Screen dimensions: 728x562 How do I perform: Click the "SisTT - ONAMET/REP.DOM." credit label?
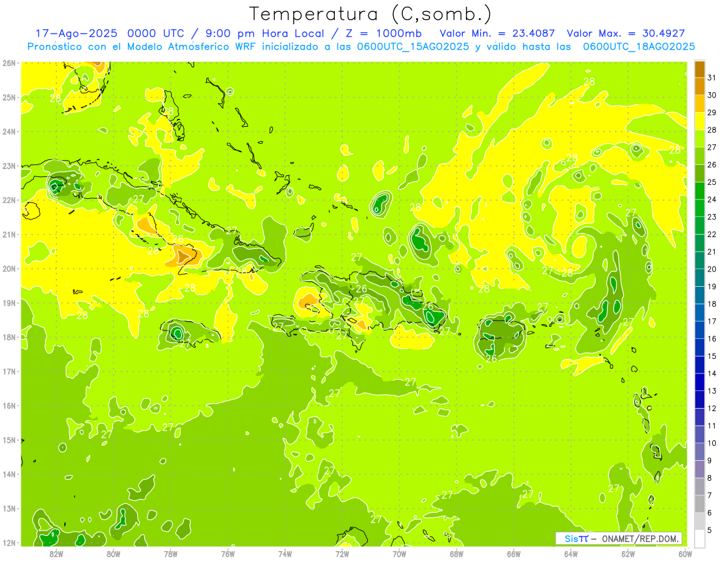click(x=619, y=538)
